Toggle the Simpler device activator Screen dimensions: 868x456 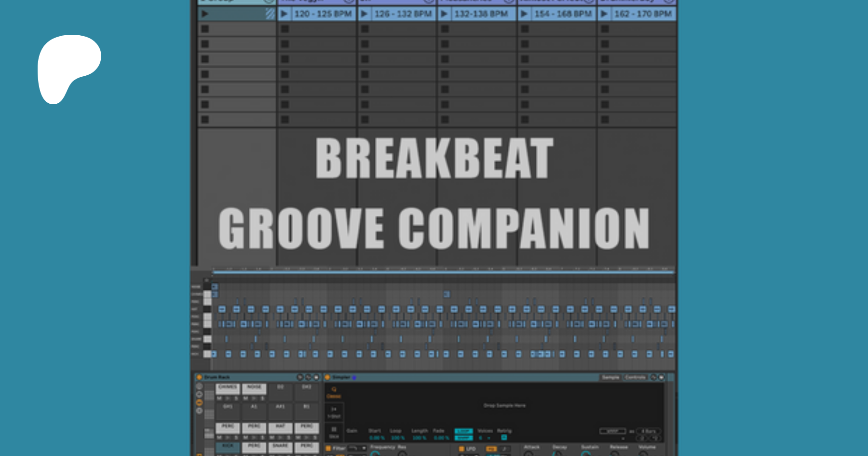(327, 377)
